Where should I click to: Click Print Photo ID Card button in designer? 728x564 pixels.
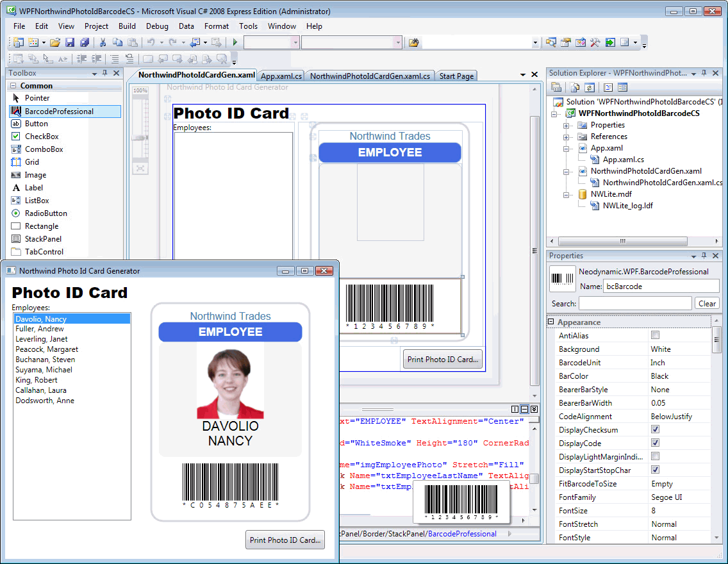point(442,360)
